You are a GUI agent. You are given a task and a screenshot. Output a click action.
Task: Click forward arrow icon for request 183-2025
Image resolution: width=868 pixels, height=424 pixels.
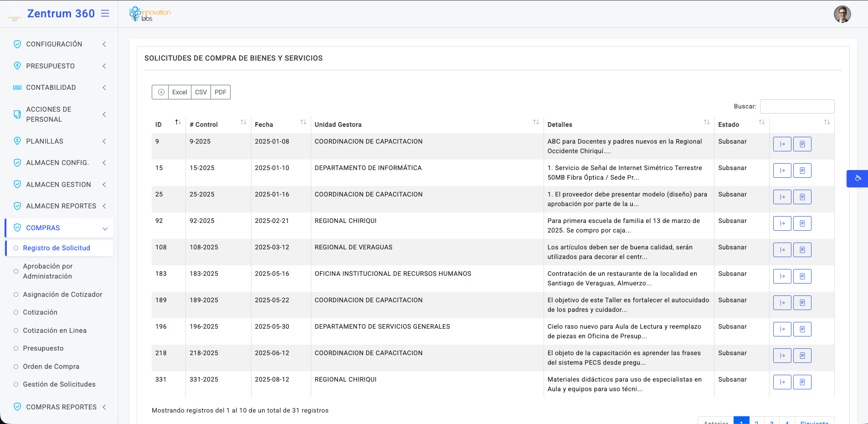(782, 276)
